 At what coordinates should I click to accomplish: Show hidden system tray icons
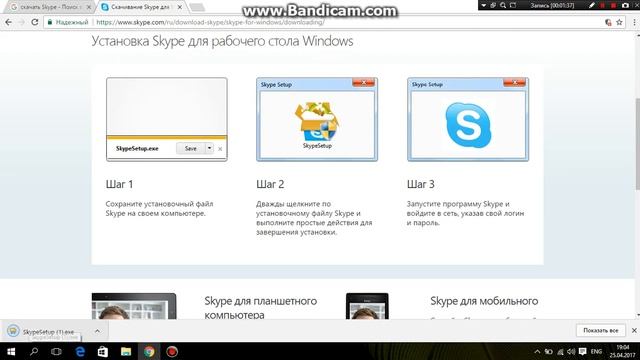[x=537, y=351]
